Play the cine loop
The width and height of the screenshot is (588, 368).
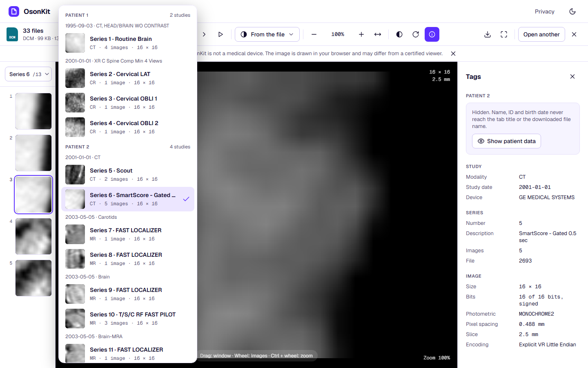click(x=220, y=34)
